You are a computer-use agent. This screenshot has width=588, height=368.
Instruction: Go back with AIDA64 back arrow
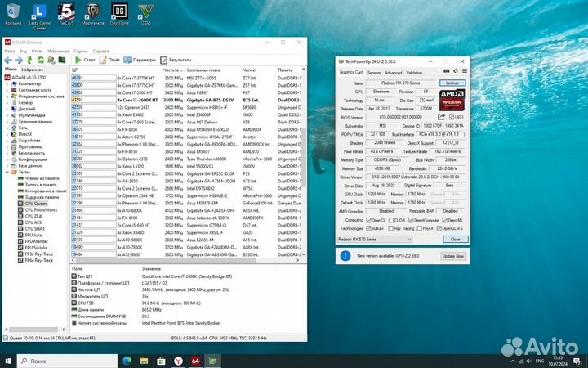pyautogui.click(x=8, y=60)
